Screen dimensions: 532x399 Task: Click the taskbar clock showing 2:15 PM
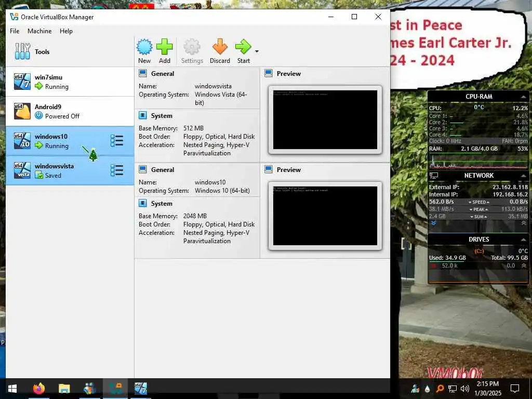pos(488,389)
